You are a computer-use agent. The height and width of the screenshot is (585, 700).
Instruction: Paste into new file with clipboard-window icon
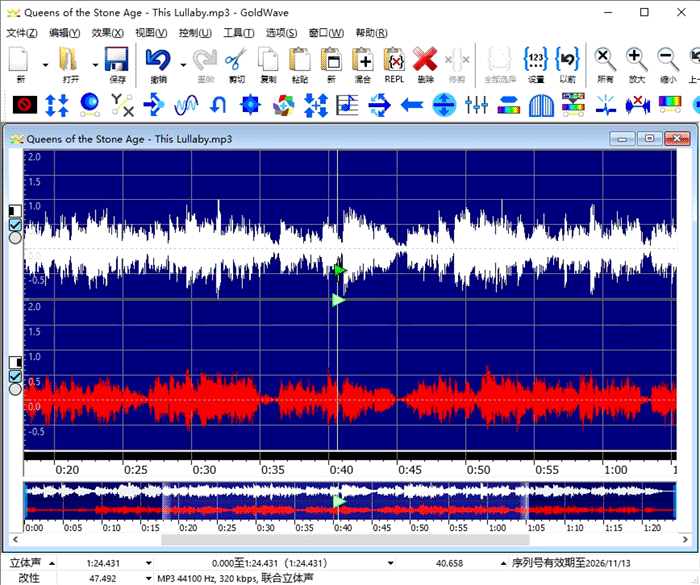tap(331, 60)
